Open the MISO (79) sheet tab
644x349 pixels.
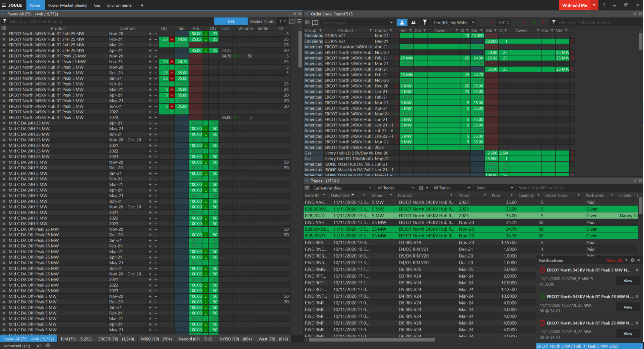coord(156,339)
